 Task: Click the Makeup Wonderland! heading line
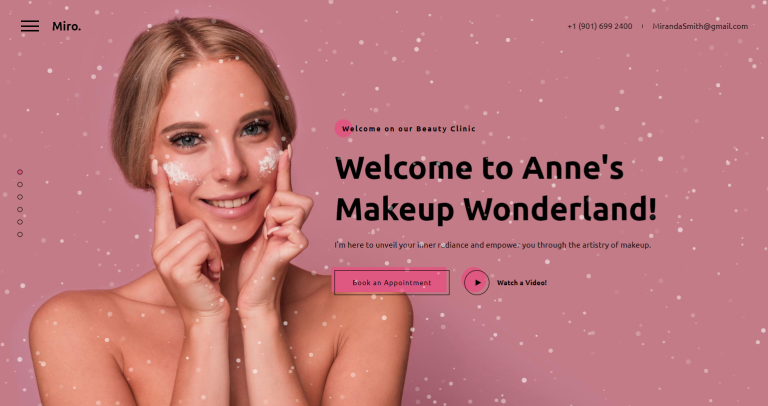pos(495,210)
